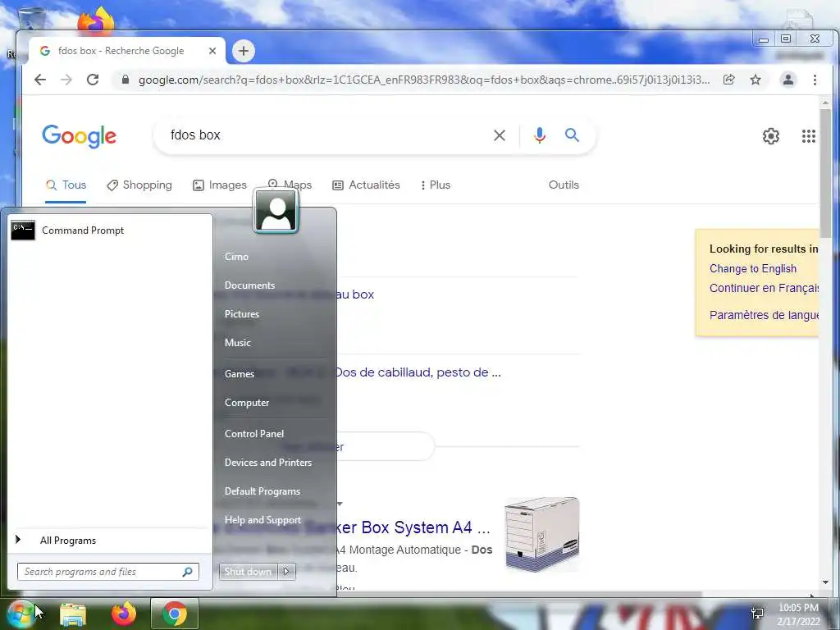Open Control Panel from Start menu
The image size is (840, 630).
(x=254, y=434)
